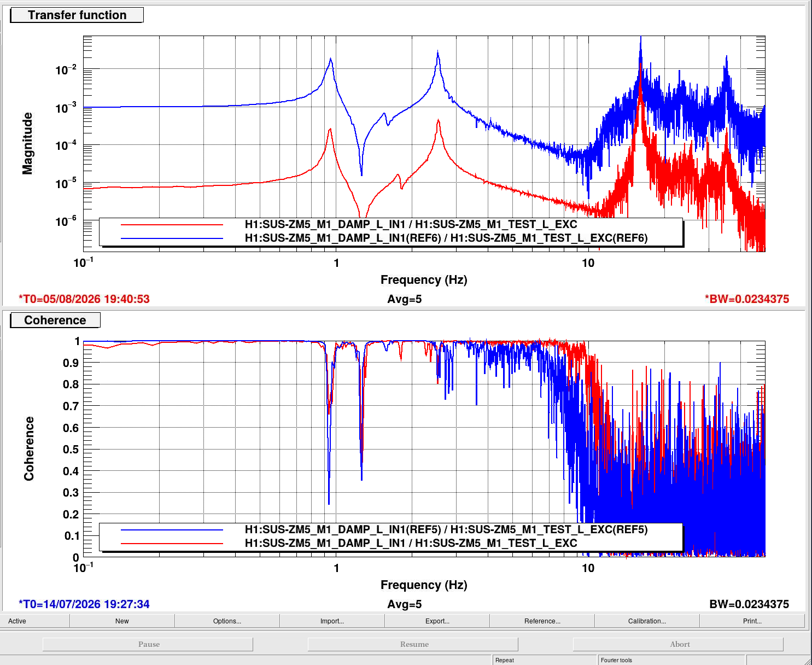Image resolution: width=812 pixels, height=665 pixels.
Task: Select the Transfer function plot title
Action: pyautogui.click(x=77, y=15)
